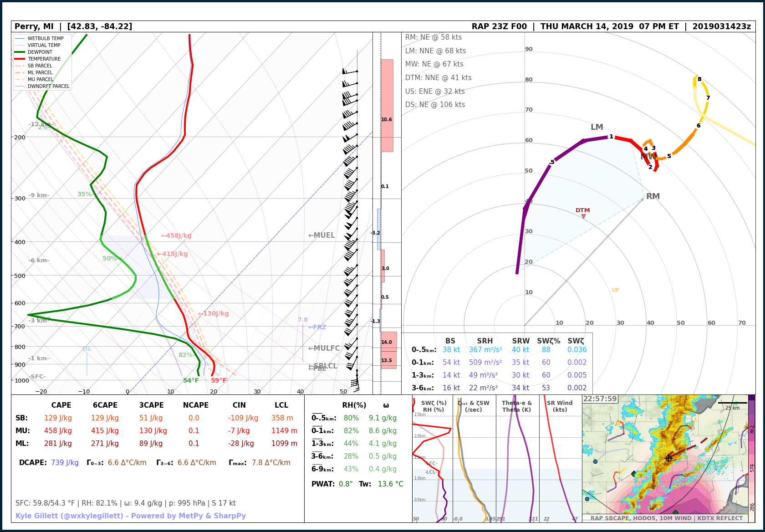Click the '←458J/kg' CAPE annotation
The image size is (765, 532).
(x=176, y=235)
